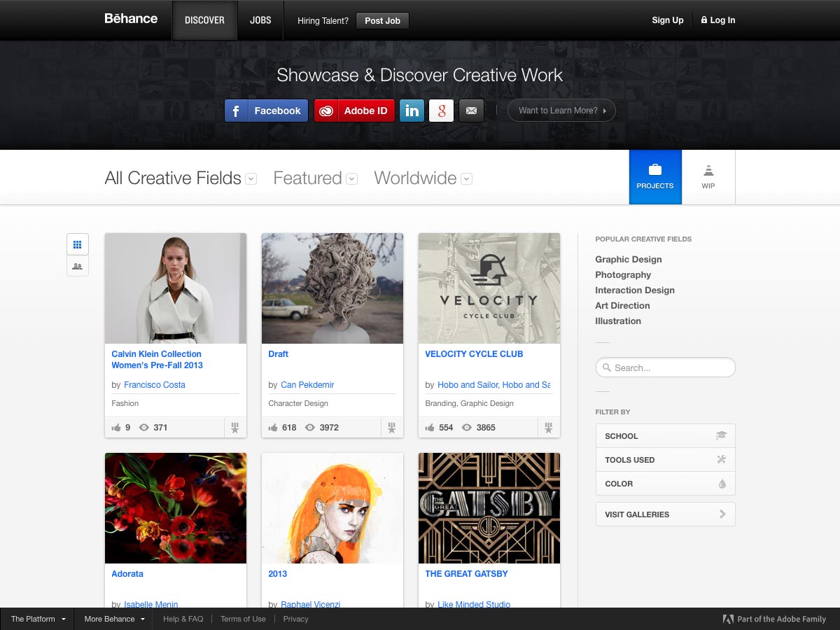840x630 pixels.
Task: Click the Adobe logo in footer
Action: point(728,619)
